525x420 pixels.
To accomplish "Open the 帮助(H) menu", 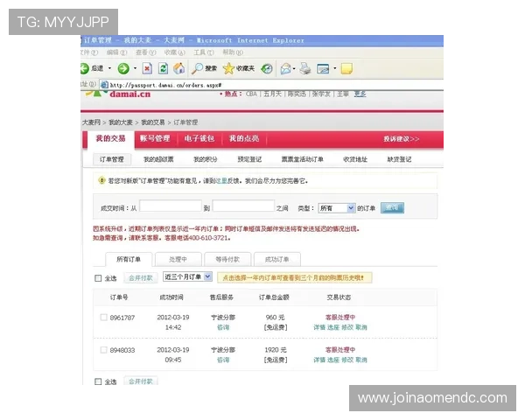I will click(233, 52).
